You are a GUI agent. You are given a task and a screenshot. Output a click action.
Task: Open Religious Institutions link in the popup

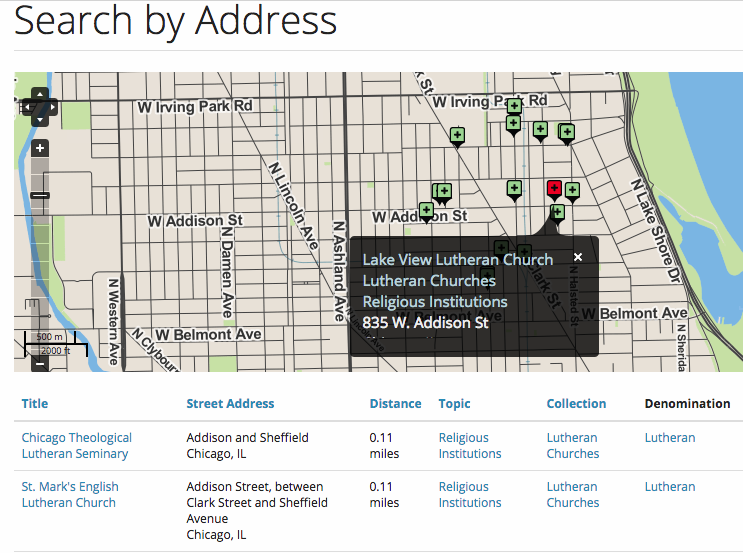435,302
